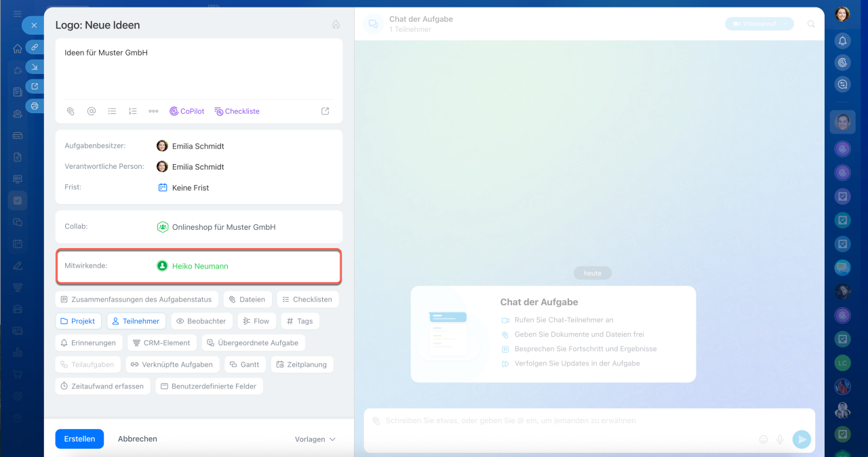Open the dropdown arrow beside Videoanruf
The height and width of the screenshot is (457, 868).
pos(786,24)
